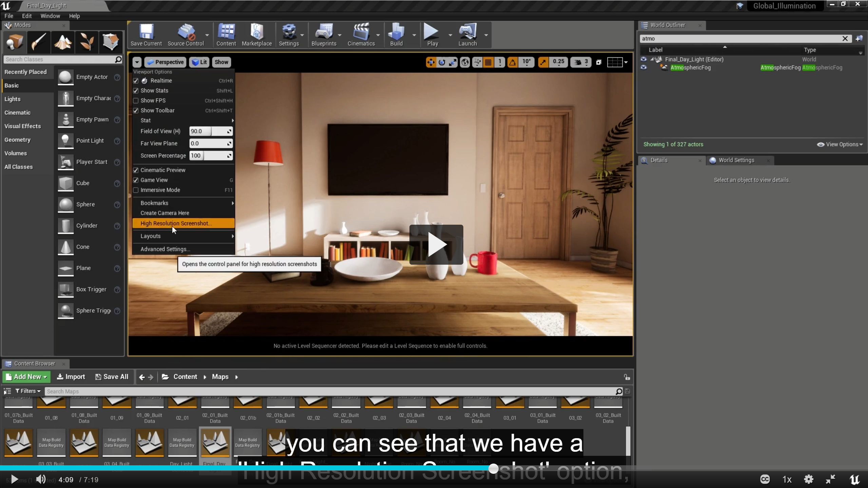Switch to the World Settings tab
This screenshot has height=488, width=868.
(736, 160)
